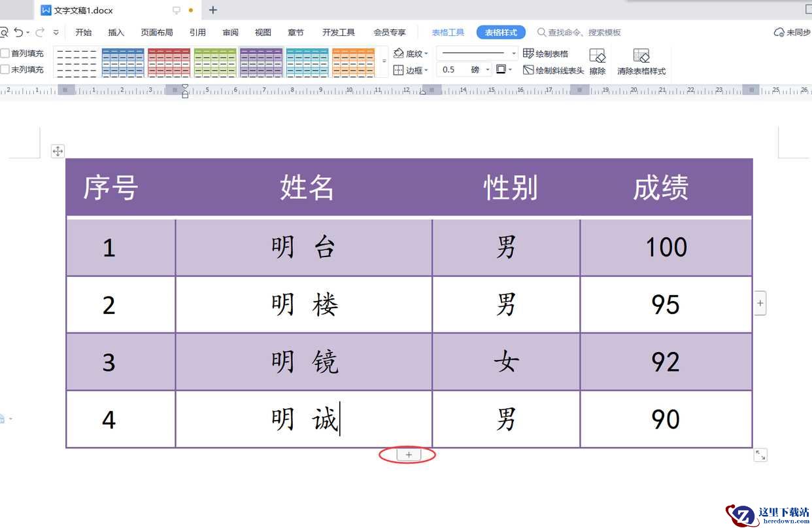Select the Draw Table (绘制表格) tool
The height and width of the screenshot is (528, 812).
click(546, 54)
